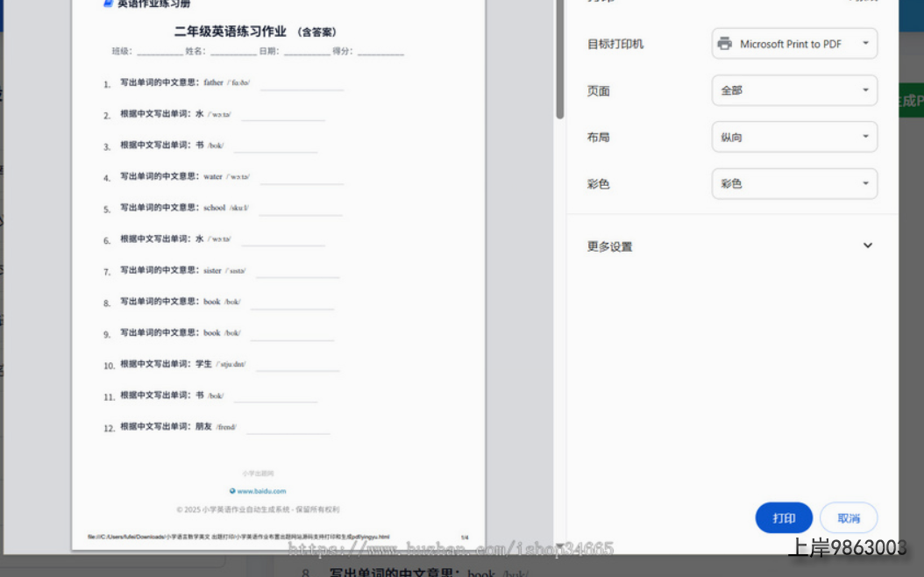Viewport: 924px width, 577px height.
Task: Open the 目标打印机 destination dropdown
Action: (794, 44)
